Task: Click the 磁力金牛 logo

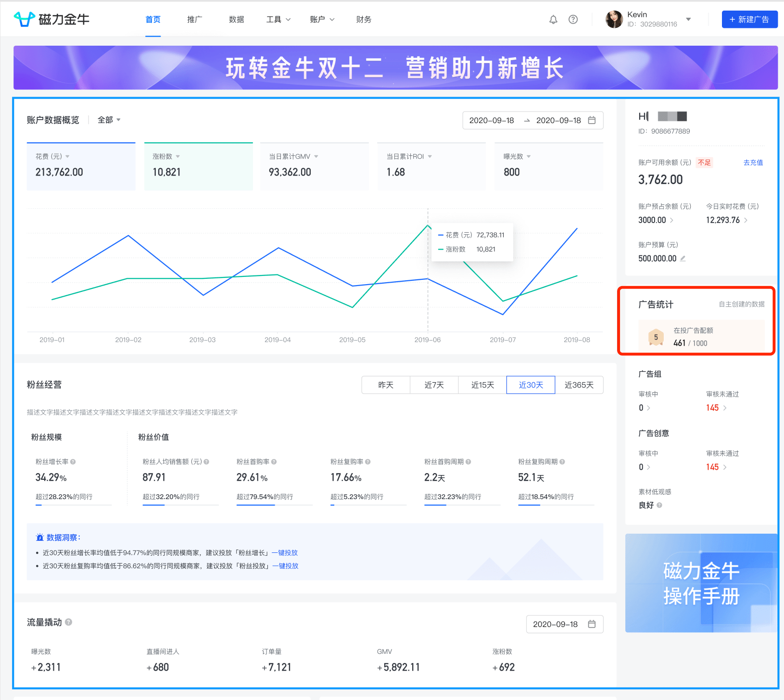Action: pos(51,19)
